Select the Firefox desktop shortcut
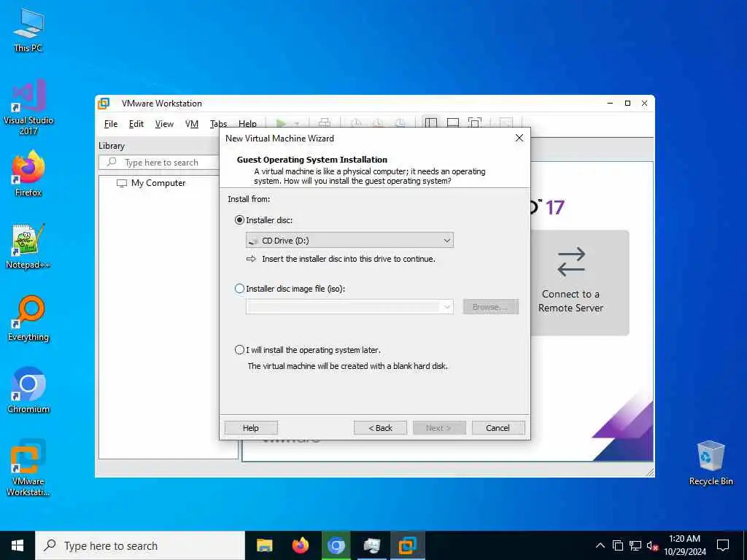 [28, 174]
